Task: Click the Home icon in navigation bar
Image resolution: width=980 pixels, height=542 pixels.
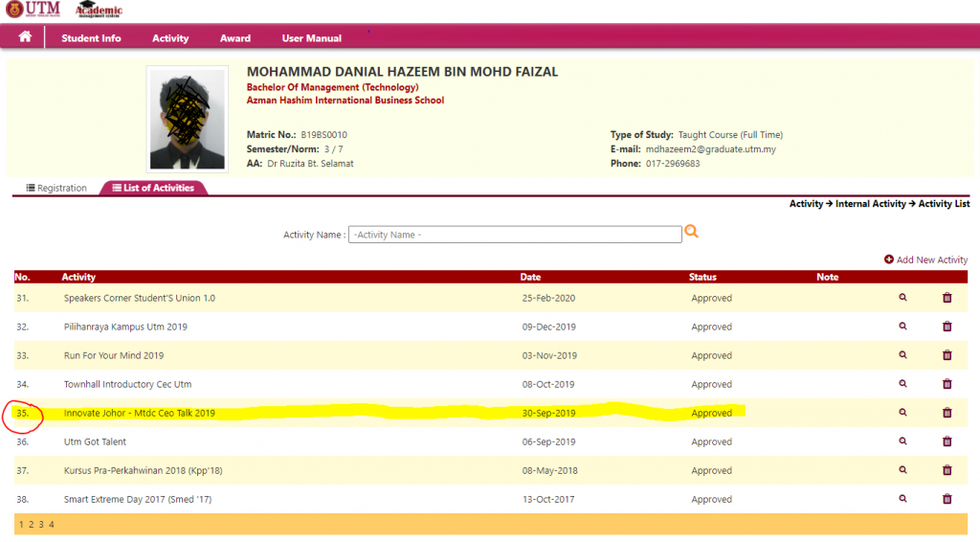Action: point(25,37)
